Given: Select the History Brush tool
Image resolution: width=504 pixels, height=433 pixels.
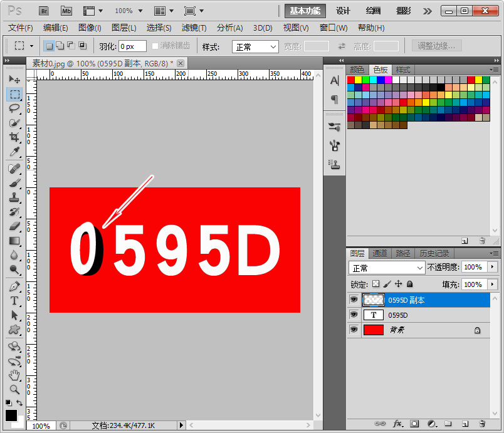Looking at the screenshot, I should 14,212.
